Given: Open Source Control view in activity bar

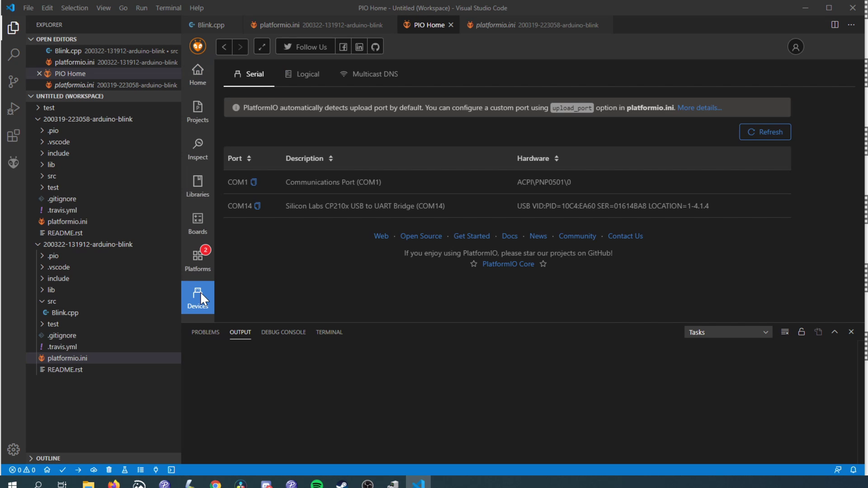Looking at the screenshot, I should (x=13, y=82).
